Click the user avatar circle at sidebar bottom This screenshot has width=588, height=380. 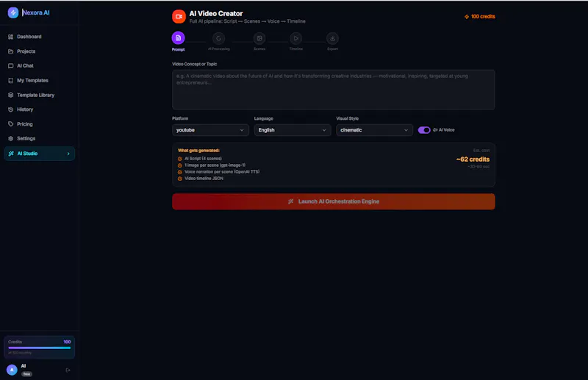(12, 370)
